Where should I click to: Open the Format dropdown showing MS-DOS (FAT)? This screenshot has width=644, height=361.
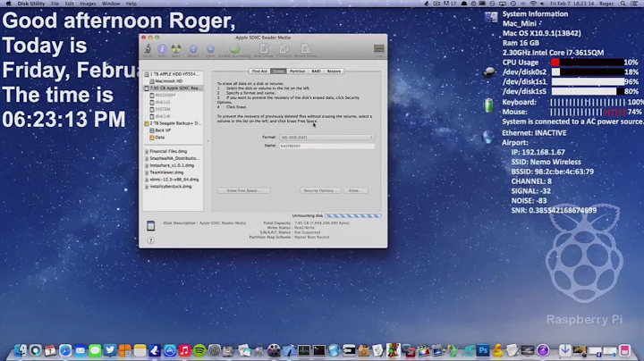tap(326, 137)
